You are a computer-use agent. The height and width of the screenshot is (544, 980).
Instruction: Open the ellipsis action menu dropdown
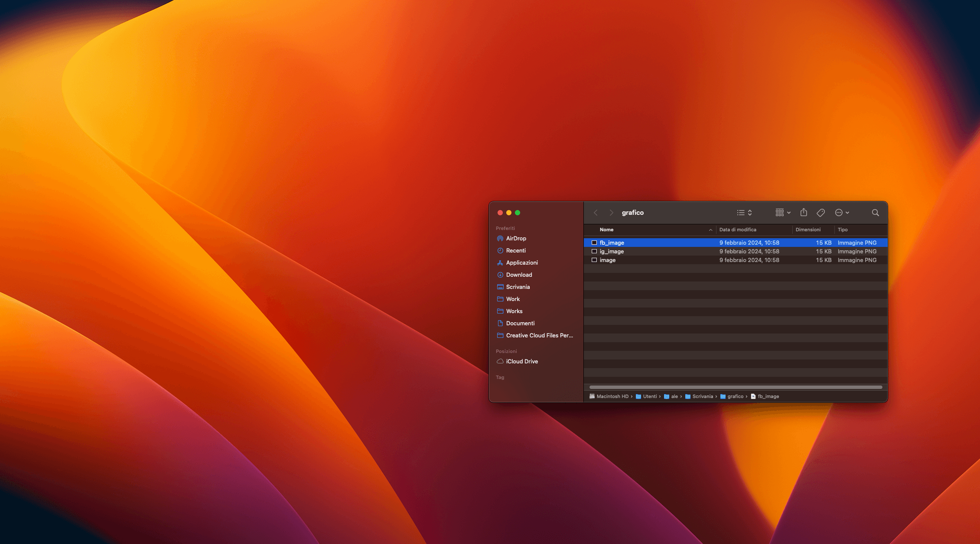click(x=842, y=212)
